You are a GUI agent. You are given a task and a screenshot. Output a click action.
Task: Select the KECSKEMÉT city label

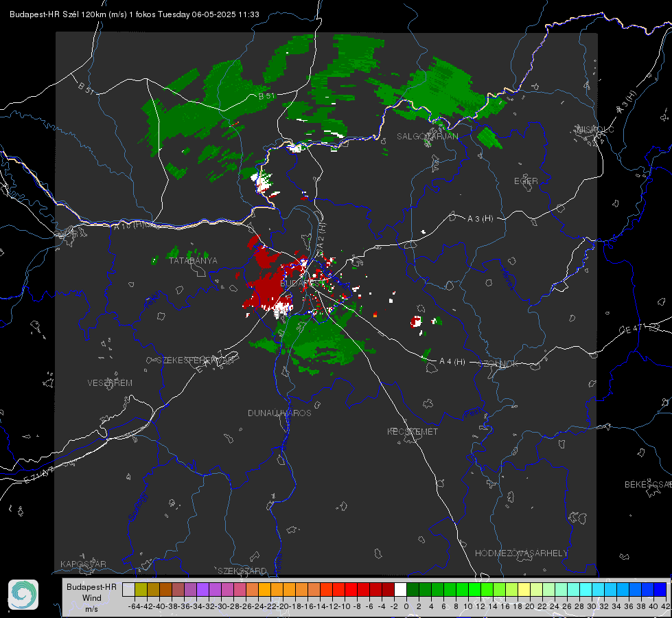click(x=413, y=431)
